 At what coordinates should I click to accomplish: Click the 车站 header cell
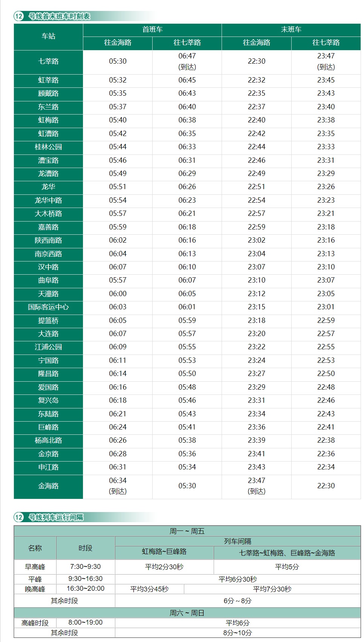coord(48,36)
